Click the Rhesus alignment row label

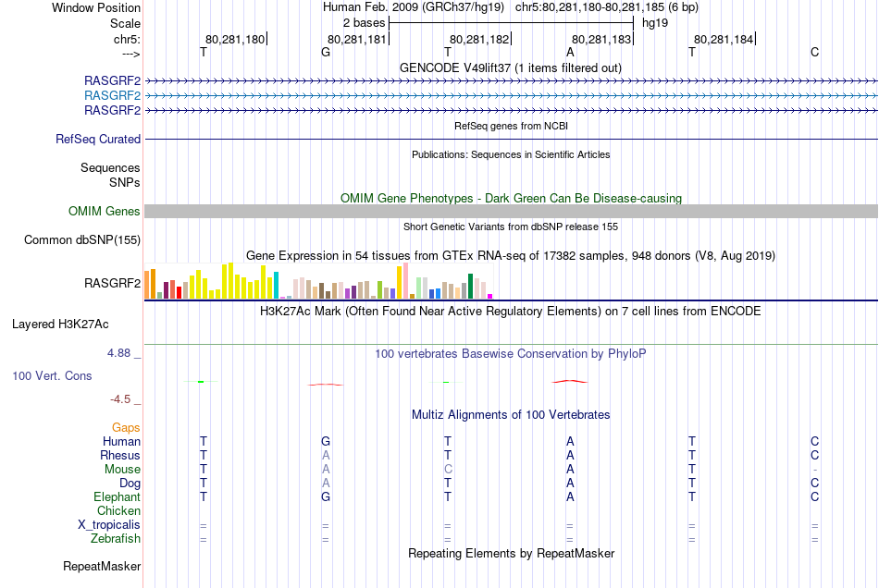click(120, 455)
